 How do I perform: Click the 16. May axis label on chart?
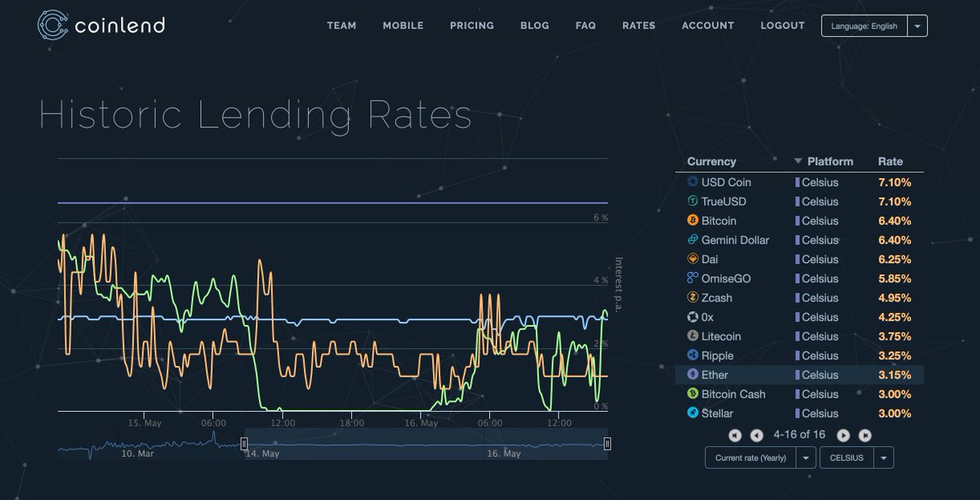[421, 423]
